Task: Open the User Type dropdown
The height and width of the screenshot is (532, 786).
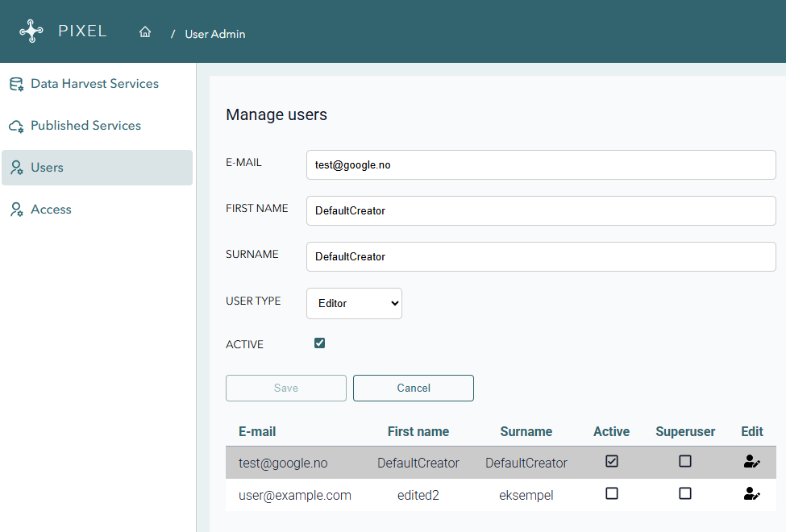Action: [354, 304]
